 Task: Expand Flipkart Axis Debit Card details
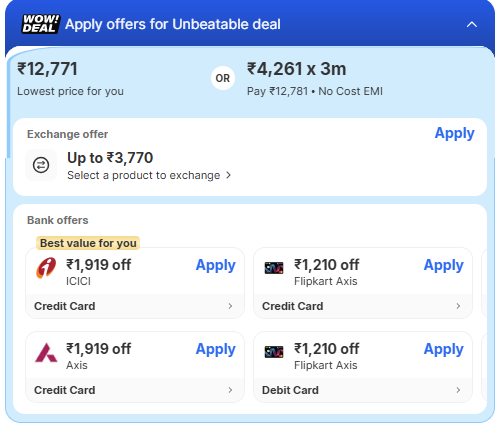(363, 390)
